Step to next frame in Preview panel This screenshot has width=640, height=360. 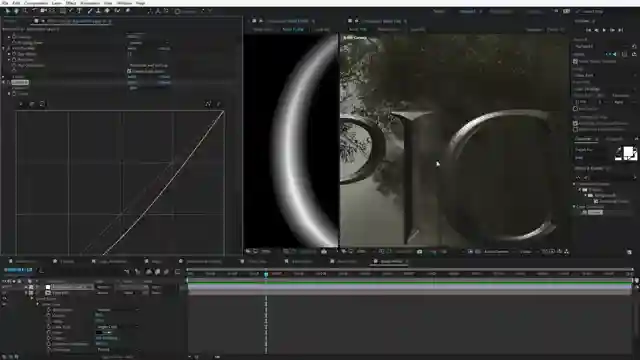[612, 30]
